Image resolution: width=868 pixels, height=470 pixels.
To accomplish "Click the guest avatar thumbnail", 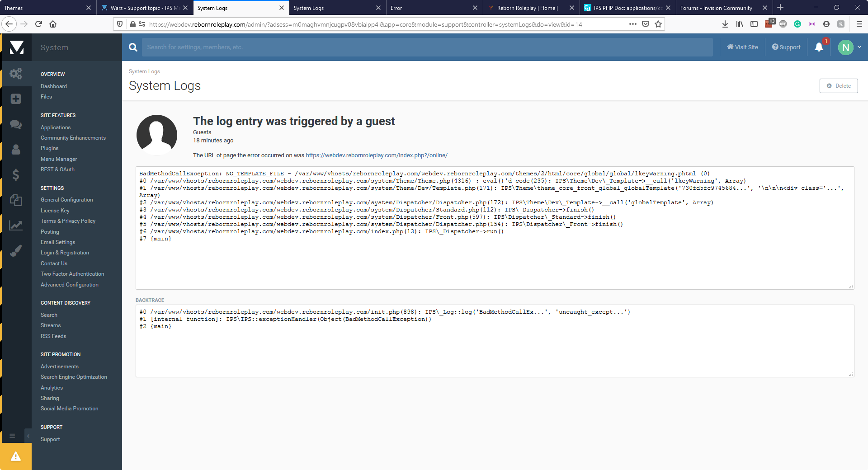I will pos(157,135).
